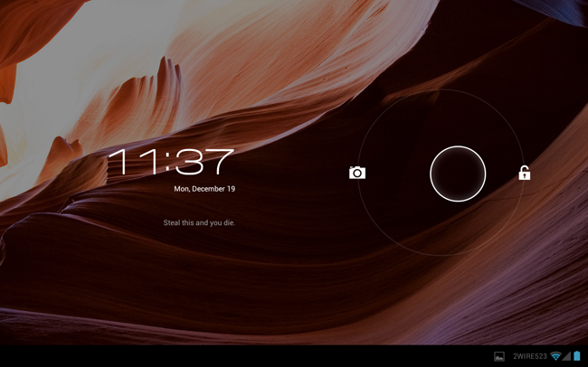Tap the date Mon, December 19
The width and height of the screenshot is (588, 367).
coord(204,189)
